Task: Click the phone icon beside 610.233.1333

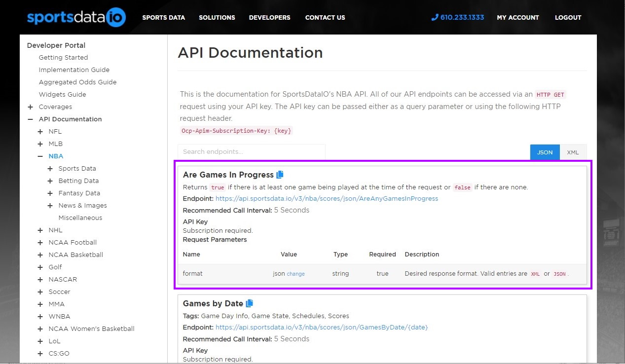Action: (x=434, y=17)
